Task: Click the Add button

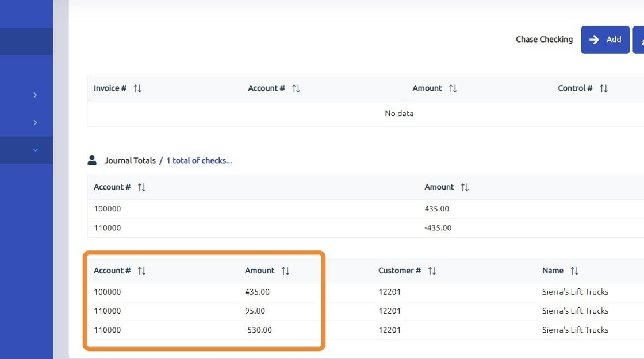Action: point(605,40)
